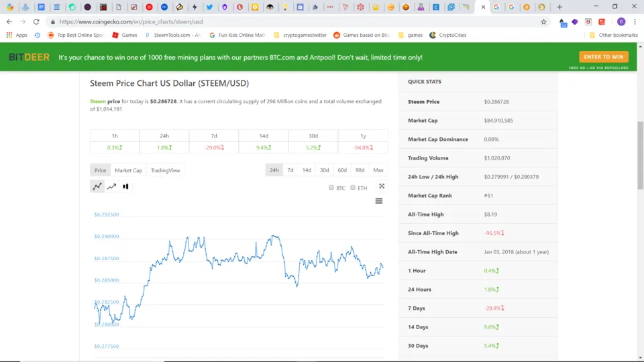Image resolution: width=644 pixels, height=362 pixels.
Task: Choose the logarithmic line chart icon
Action: click(x=111, y=186)
